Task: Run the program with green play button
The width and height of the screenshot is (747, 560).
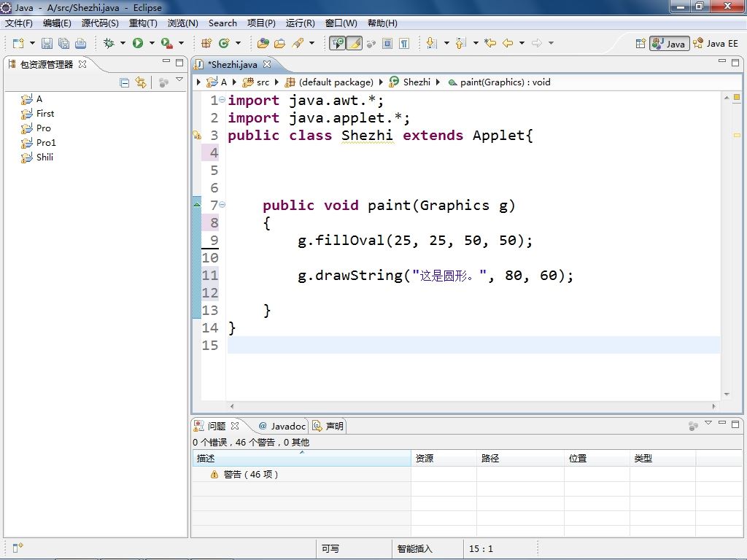Action: 138,44
